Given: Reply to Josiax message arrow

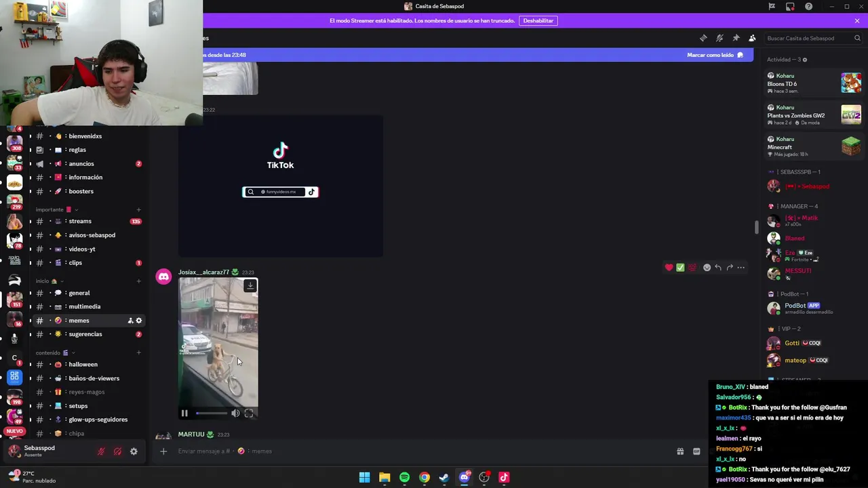Looking at the screenshot, I should [718, 268].
